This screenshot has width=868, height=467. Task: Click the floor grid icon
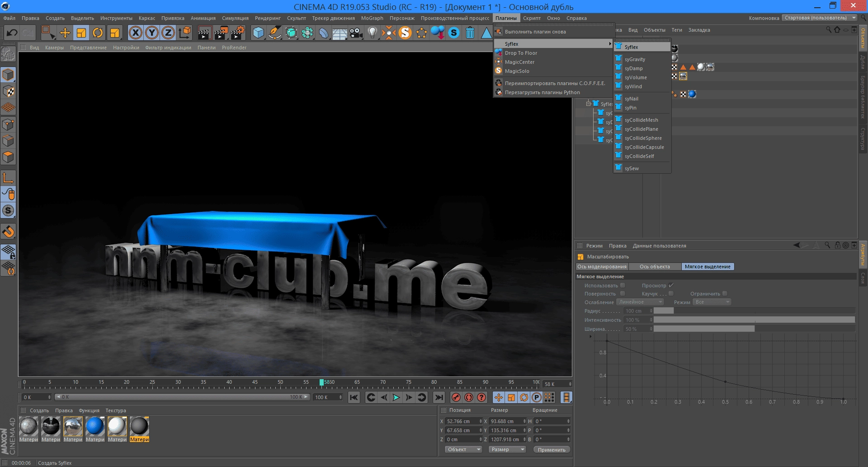(x=340, y=33)
